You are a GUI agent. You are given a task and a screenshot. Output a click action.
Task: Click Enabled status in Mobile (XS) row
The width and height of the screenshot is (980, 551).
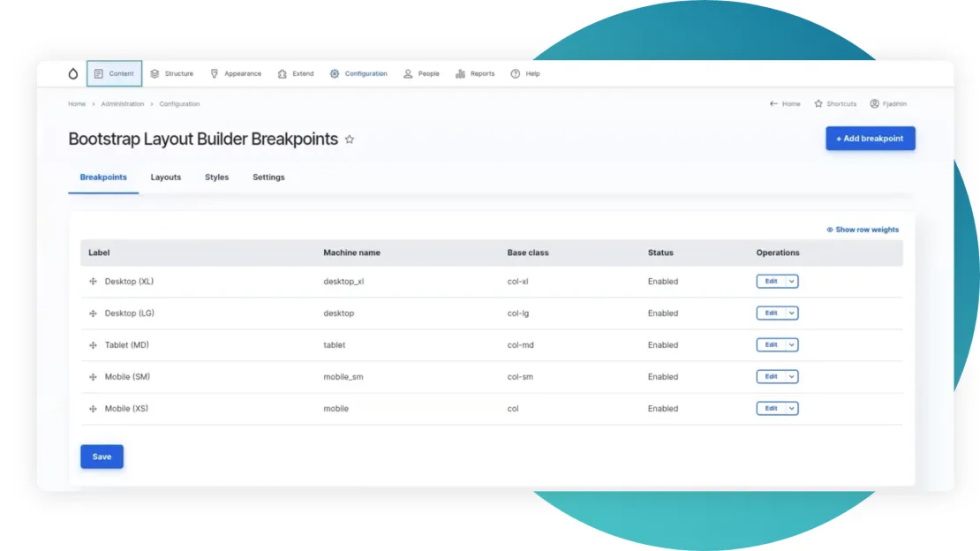(663, 409)
